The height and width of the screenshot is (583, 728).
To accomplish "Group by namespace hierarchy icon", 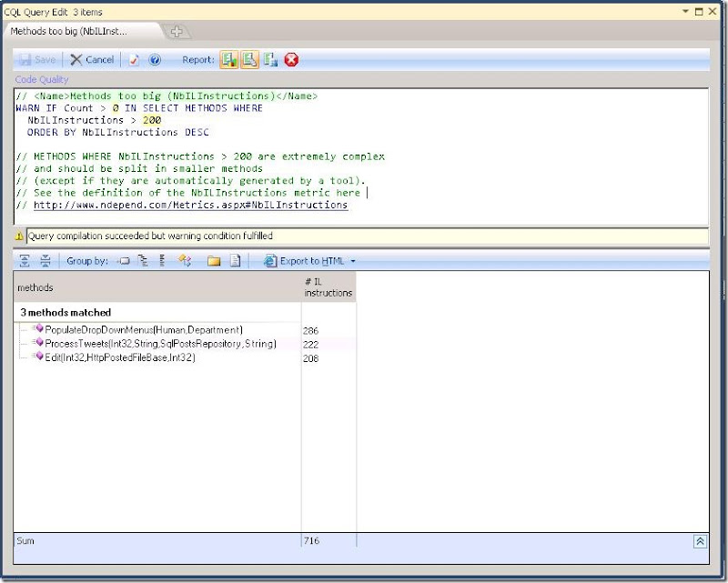I will pos(143,261).
